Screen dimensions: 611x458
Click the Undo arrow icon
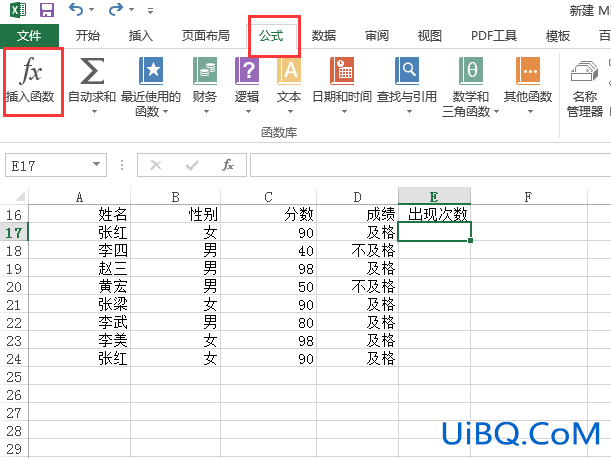click(x=75, y=9)
